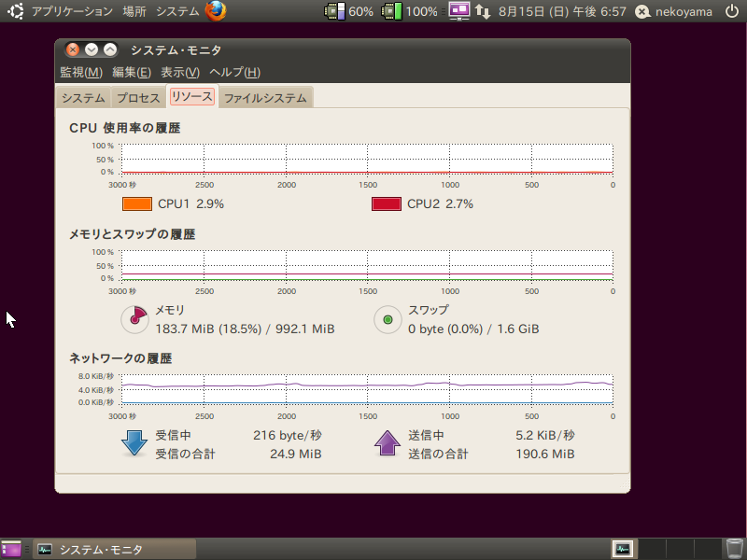Image resolution: width=747 pixels, height=560 pixels.
Task: Click the CPU2 2.7% label
Action: click(440, 203)
